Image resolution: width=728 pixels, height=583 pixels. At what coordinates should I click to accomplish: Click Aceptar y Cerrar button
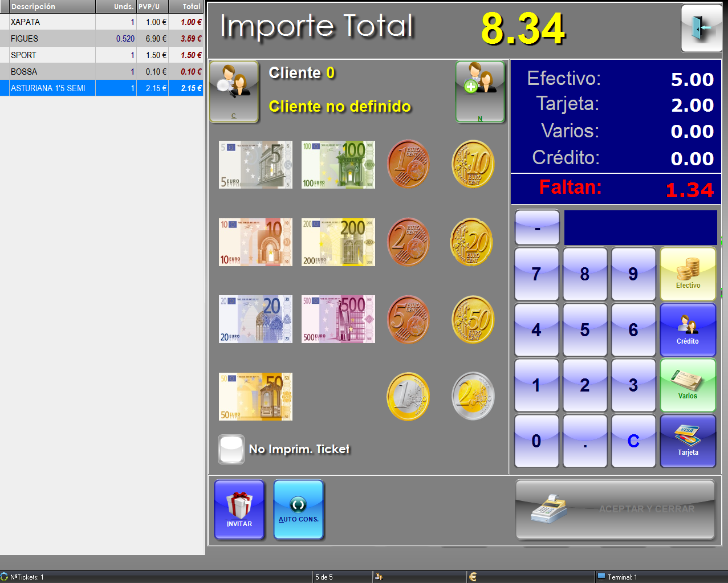point(615,509)
